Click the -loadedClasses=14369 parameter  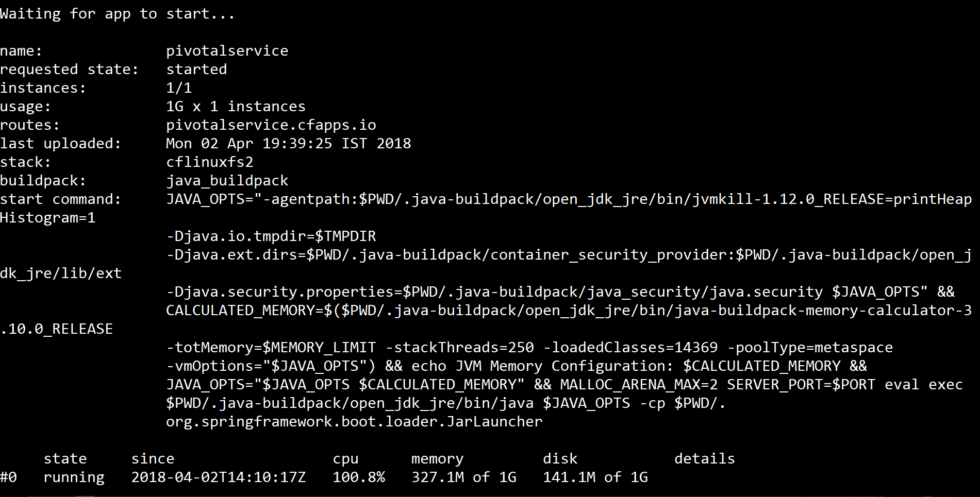[x=630, y=348]
